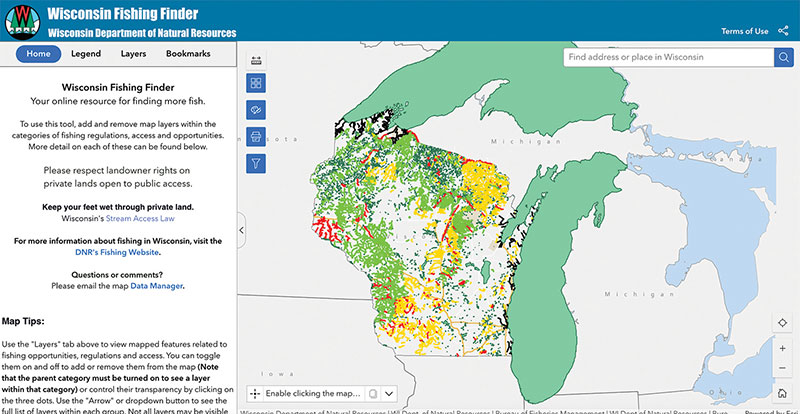Viewport: 800px width, 414px height.
Task: Expand the coordinate widget dropdown arrow
Action: (389, 394)
